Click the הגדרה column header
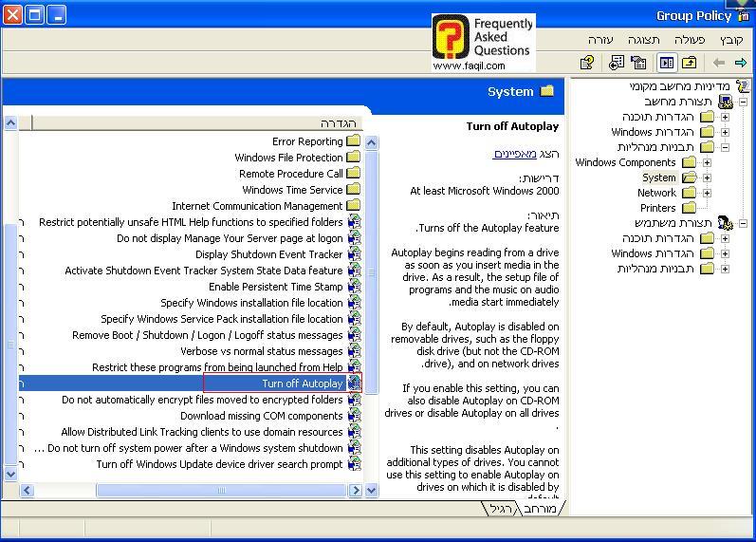 click(x=190, y=123)
